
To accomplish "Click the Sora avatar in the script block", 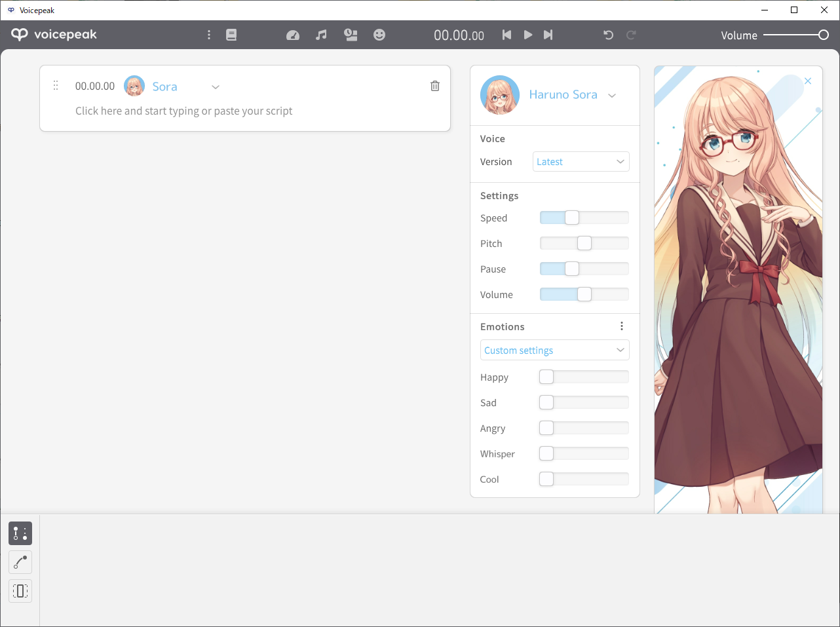I will 134,86.
